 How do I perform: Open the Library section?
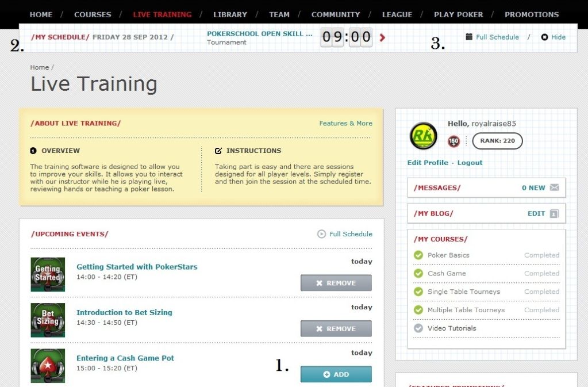[x=230, y=14]
